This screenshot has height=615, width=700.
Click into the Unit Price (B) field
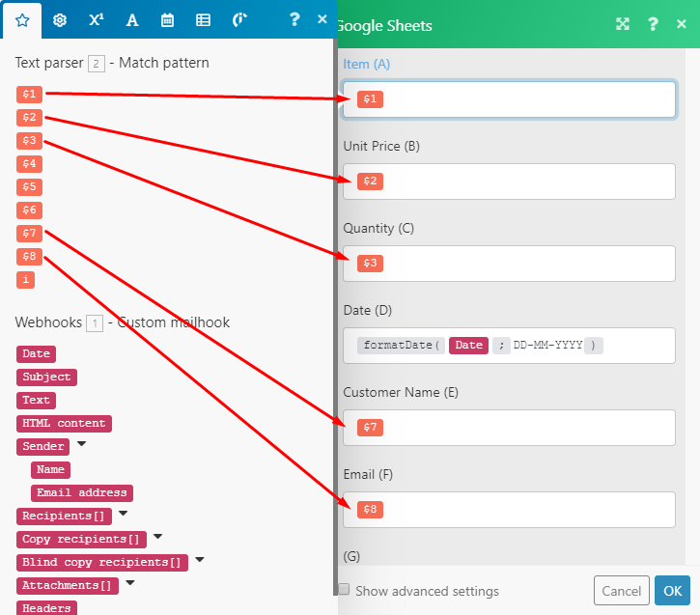509,182
